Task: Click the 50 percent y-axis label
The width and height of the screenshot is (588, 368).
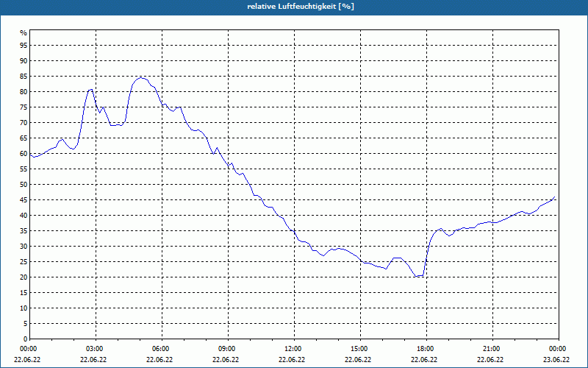Action: point(24,185)
